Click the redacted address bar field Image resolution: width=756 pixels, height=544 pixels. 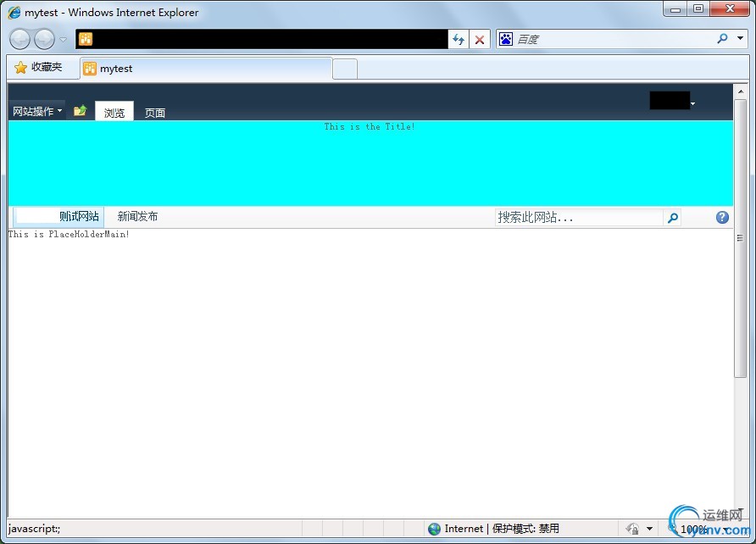pos(262,39)
